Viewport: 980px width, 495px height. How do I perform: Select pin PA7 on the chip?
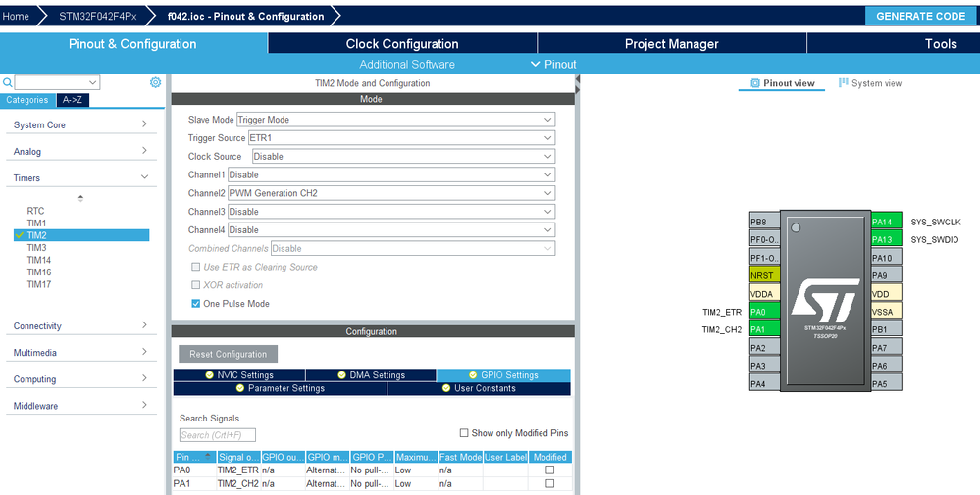[x=887, y=348]
